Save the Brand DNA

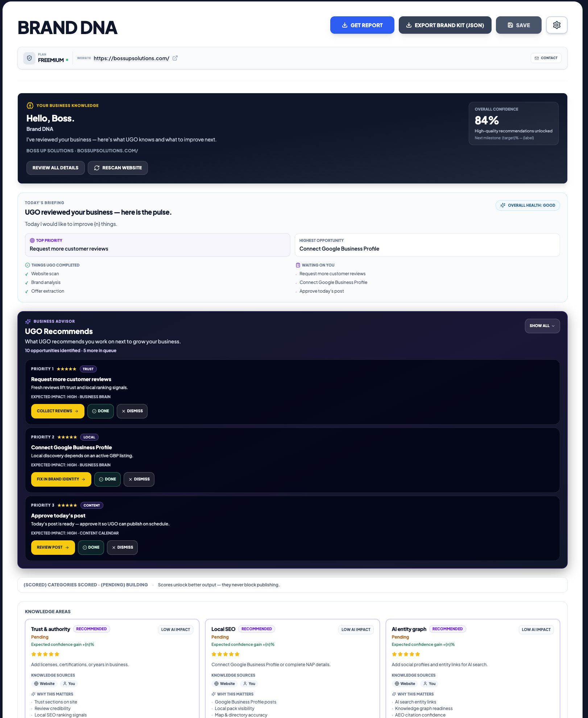519,25
